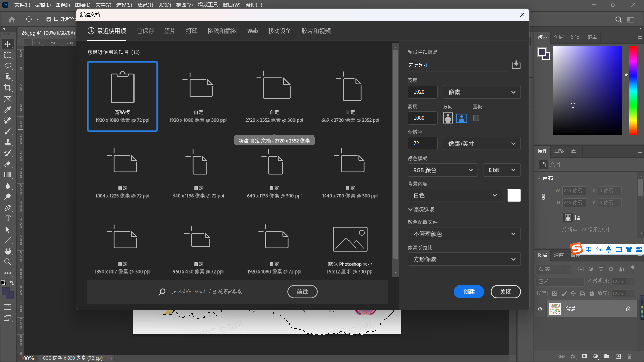Screen dimensions: 644x362
Task: Switch to the 图稿和插图 tab
Action: [x=222, y=31]
